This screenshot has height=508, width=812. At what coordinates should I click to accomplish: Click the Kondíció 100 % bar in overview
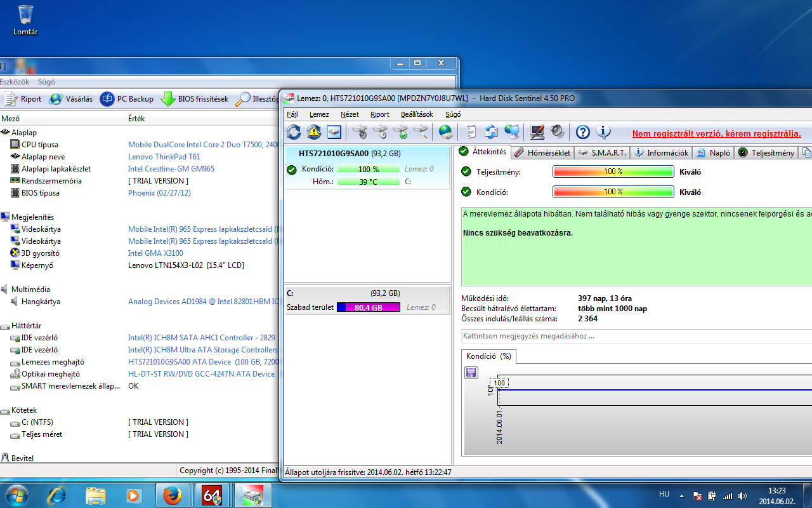tap(613, 192)
